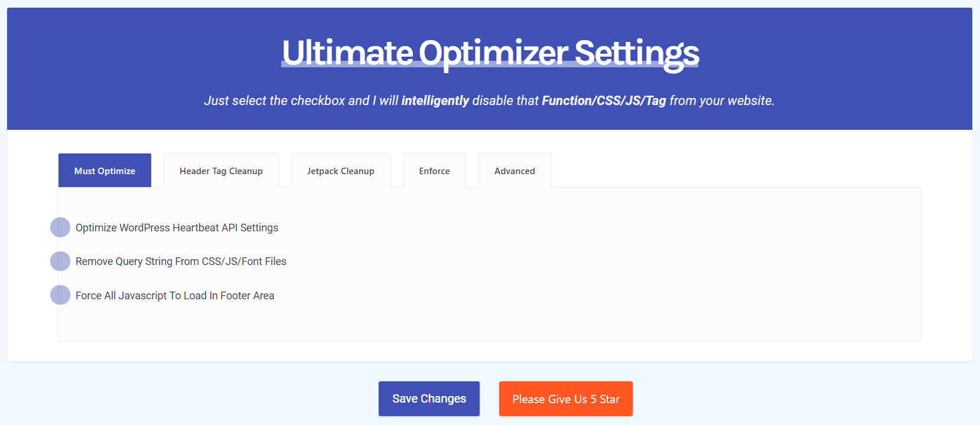This screenshot has height=425, width=980.
Task: Select the Must Optimize tab
Action: point(105,171)
